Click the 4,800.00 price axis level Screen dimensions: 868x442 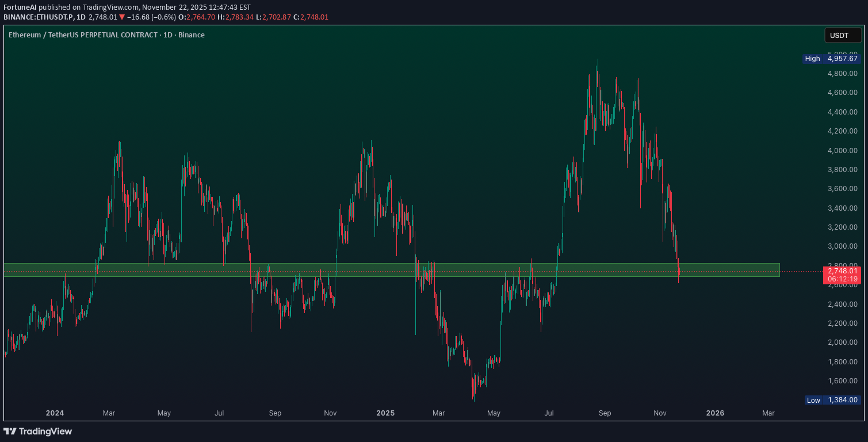tap(843, 74)
